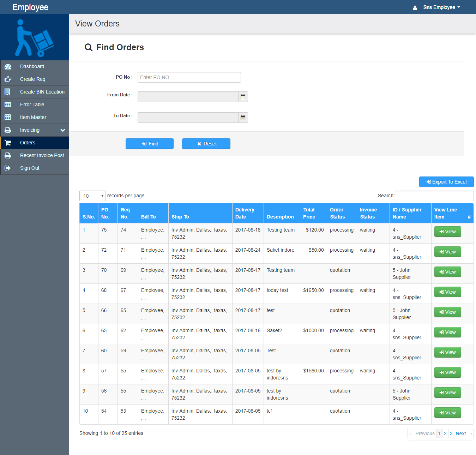Expand the Invoicing submenu chevron
The height and width of the screenshot is (455, 476).
point(62,130)
